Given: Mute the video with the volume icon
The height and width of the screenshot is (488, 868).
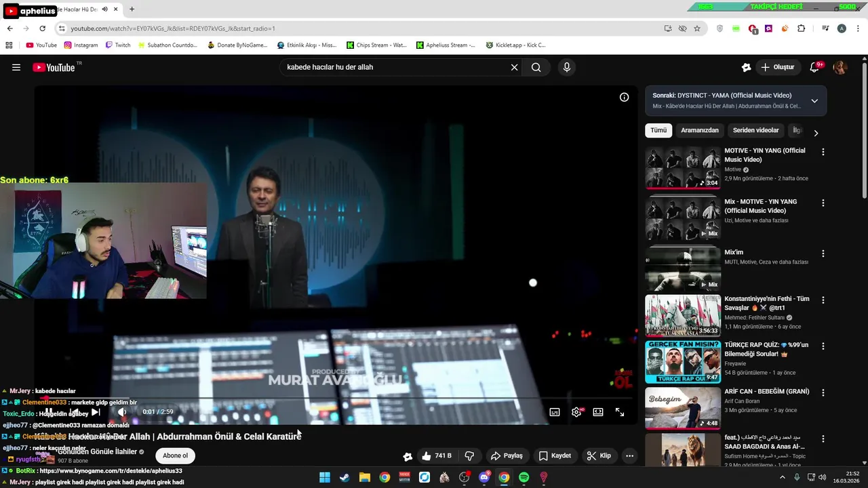Looking at the screenshot, I should (122, 411).
